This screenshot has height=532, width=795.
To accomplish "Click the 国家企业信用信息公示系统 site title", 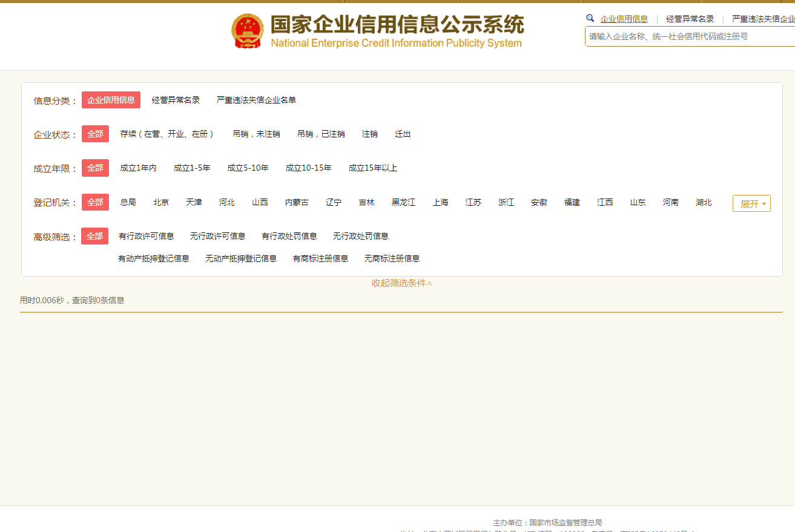I will pos(397,25).
